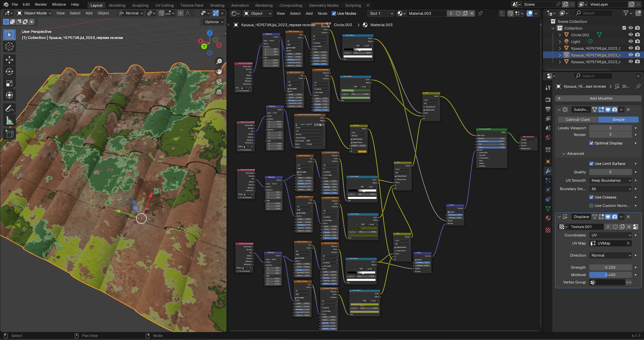The width and height of the screenshot is (644, 340).
Task: Switch to the Shading workspace tab
Action: (217, 5)
